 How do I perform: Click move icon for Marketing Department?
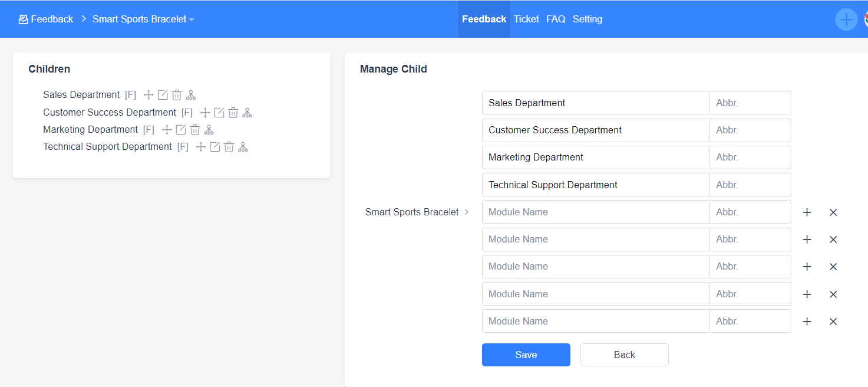tap(167, 130)
